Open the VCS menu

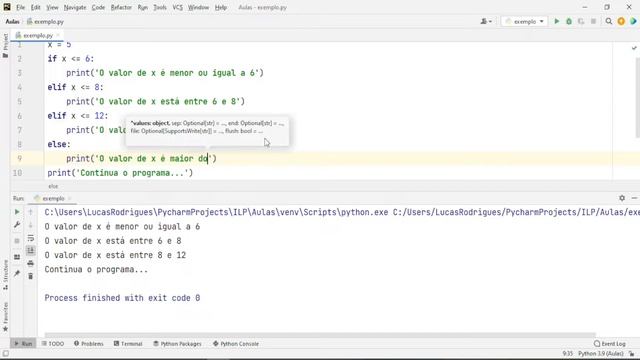point(177,7)
